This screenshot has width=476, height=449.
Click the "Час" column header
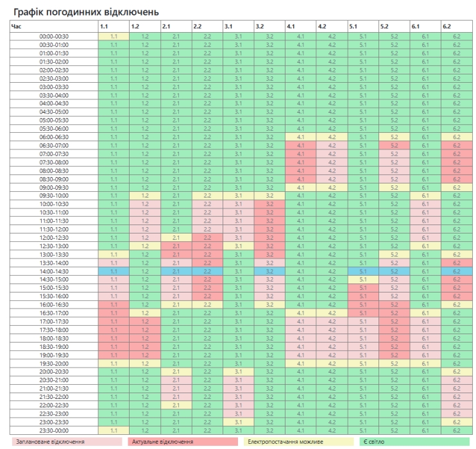click(52, 28)
